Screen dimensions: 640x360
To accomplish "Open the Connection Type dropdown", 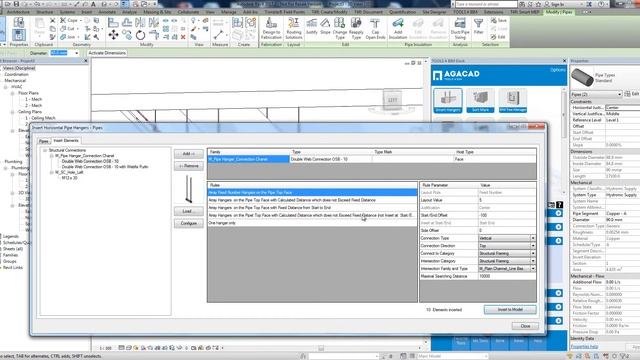I will pos(533,238).
